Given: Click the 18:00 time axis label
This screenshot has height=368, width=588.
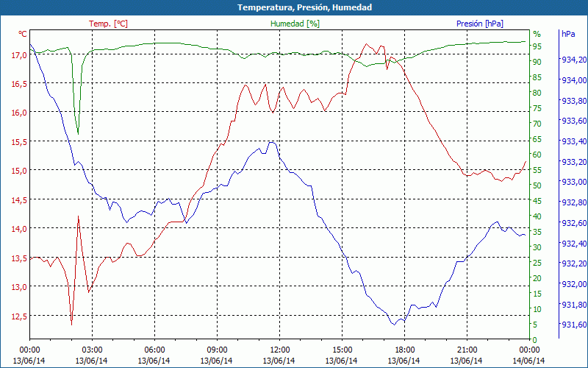Looking at the screenshot, I should tap(404, 350).
